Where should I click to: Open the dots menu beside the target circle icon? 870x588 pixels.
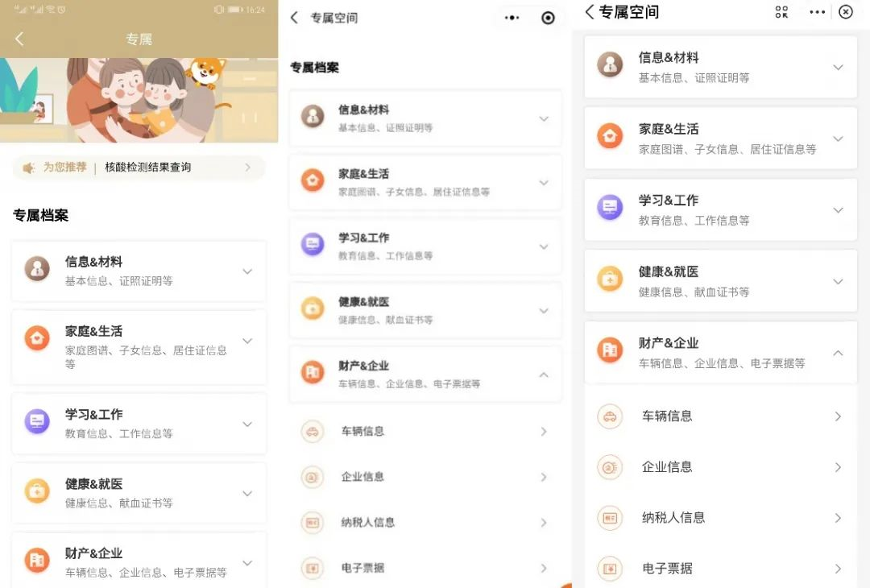[x=512, y=19]
